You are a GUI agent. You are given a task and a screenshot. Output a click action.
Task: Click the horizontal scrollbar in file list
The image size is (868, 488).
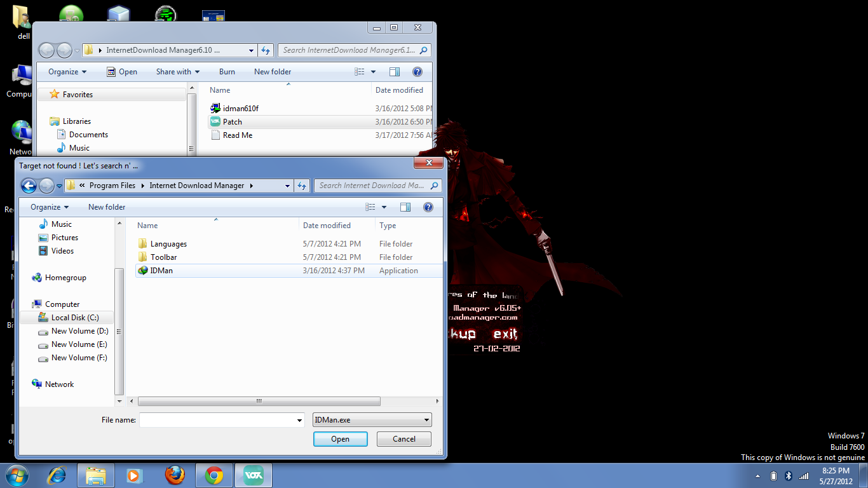coord(259,402)
